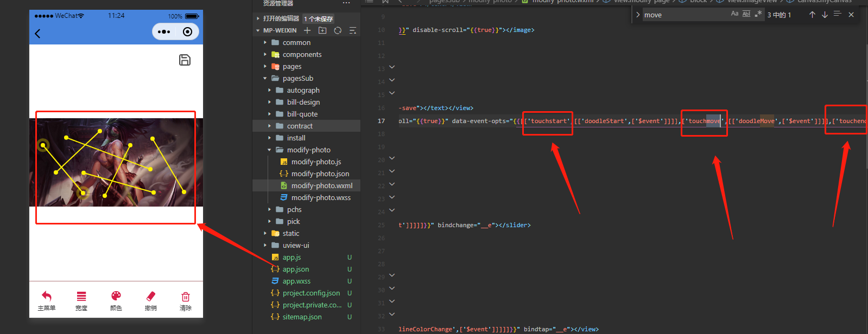The image size is (868, 334).
Task: Toggle match case in find box
Action: [734, 14]
